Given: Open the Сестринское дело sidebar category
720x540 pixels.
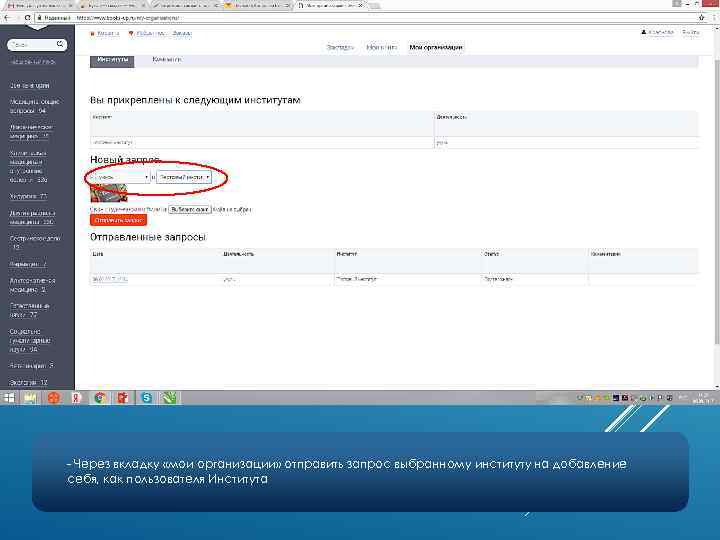Looking at the screenshot, I should 35,242.
